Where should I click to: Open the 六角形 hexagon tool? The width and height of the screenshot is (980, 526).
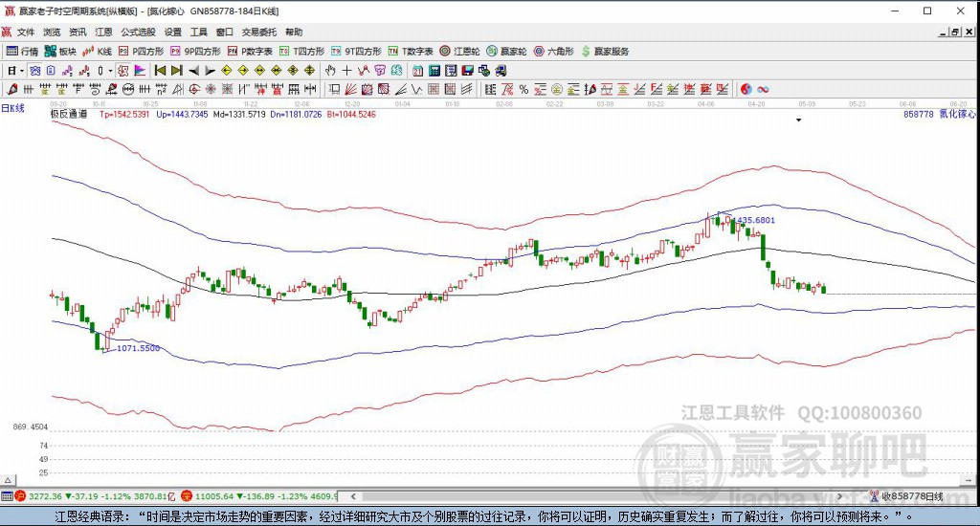[554, 52]
